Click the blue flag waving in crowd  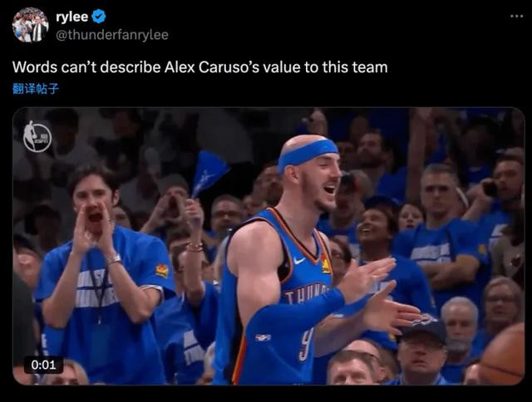[x=208, y=173]
